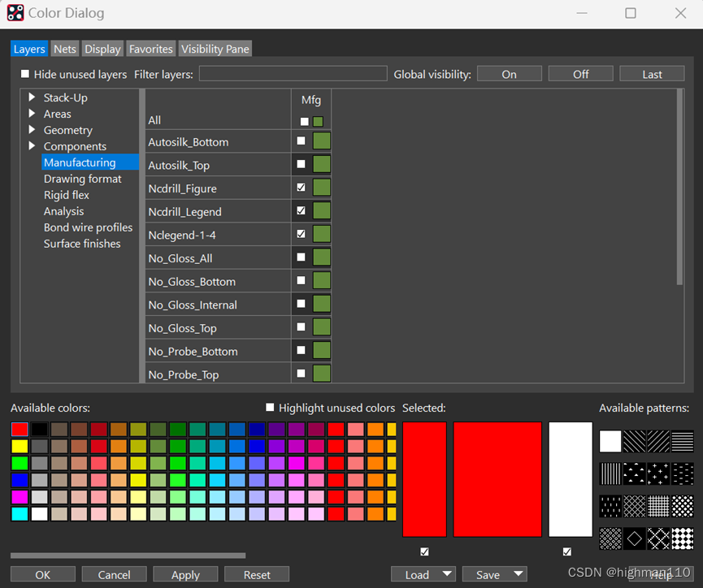
Task: Uncheck Ncdrill_Figure visibility checkbox
Action: click(x=302, y=188)
